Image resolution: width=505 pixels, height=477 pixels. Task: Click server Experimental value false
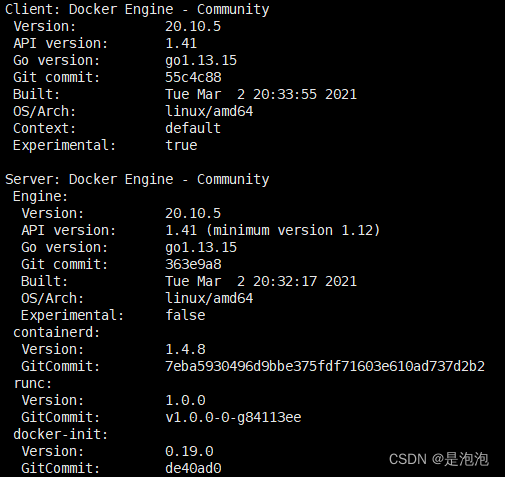click(185, 315)
